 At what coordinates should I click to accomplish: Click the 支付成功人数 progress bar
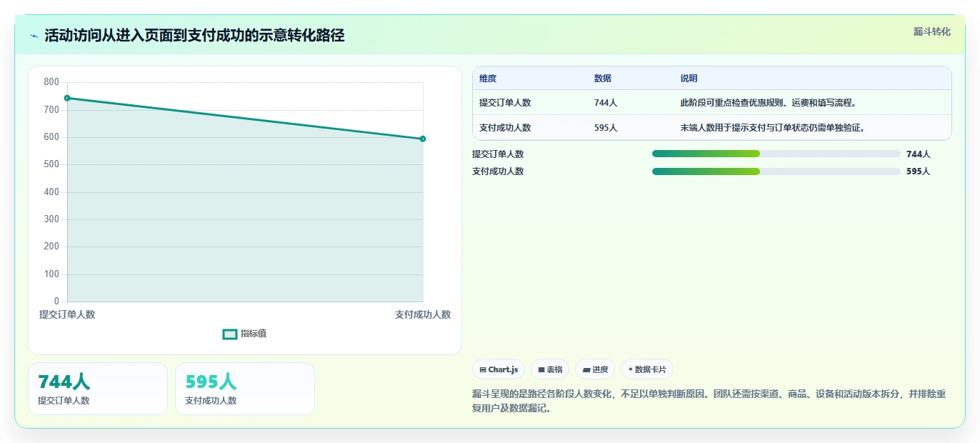pos(776,171)
